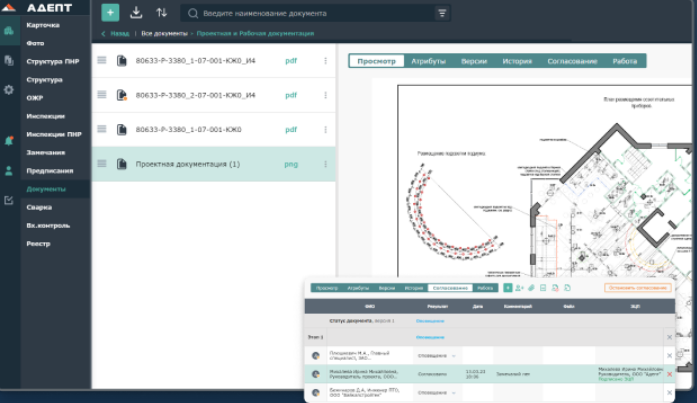Open Вх.контроль in the side menu
This screenshot has height=403, width=697.
(48, 225)
